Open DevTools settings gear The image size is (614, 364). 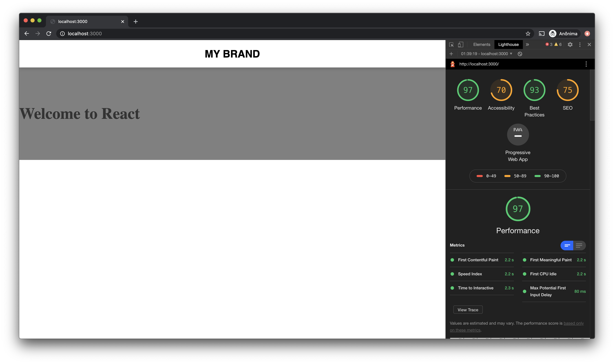click(570, 45)
